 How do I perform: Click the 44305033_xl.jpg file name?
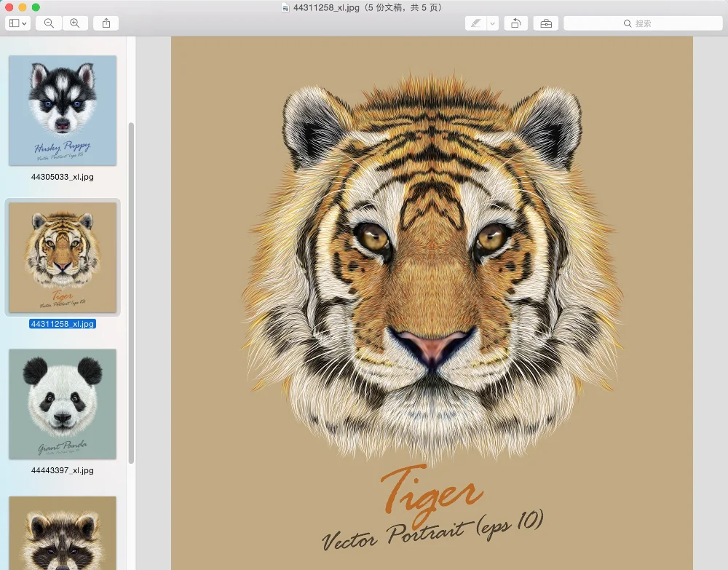coord(62,177)
